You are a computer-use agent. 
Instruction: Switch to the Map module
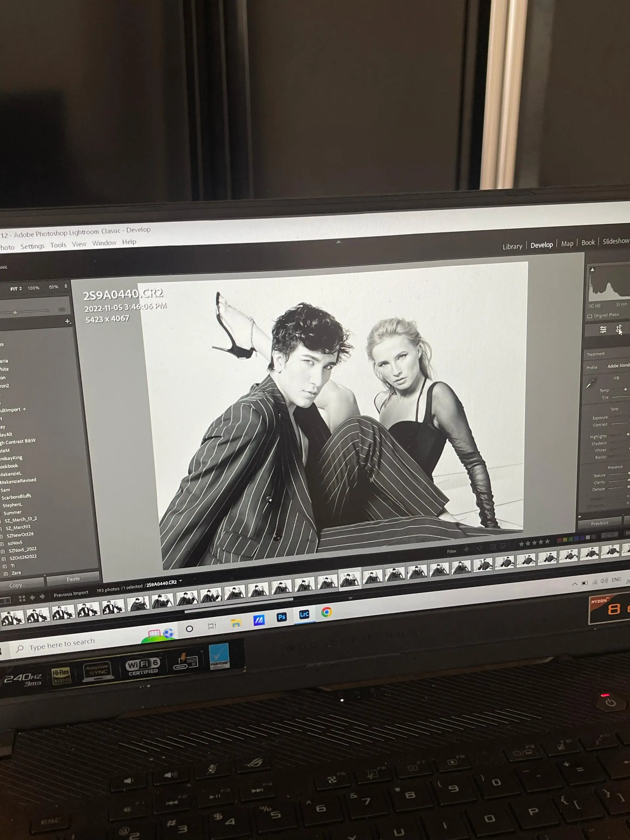pyautogui.click(x=567, y=244)
